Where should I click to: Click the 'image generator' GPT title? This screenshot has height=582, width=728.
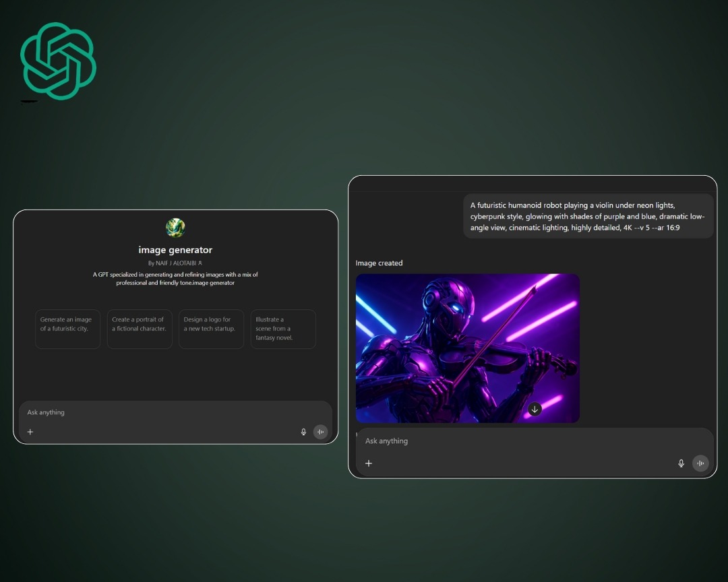tap(175, 250)
